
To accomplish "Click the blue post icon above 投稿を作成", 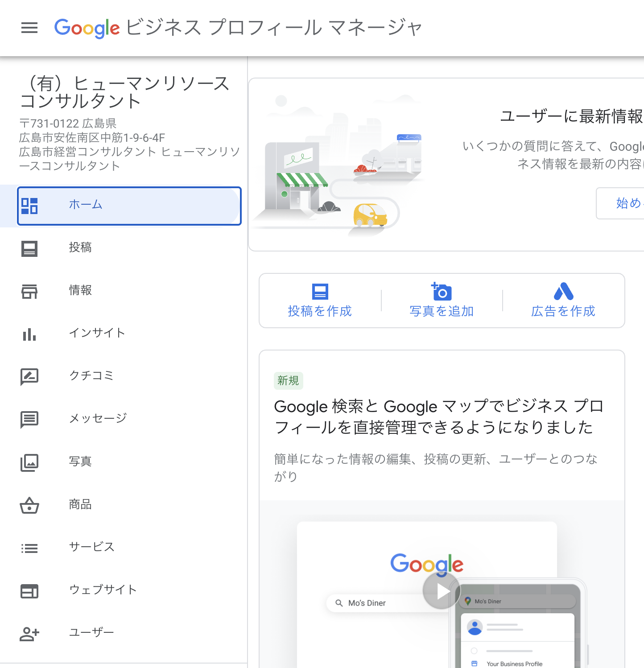I will coord(320,292).
